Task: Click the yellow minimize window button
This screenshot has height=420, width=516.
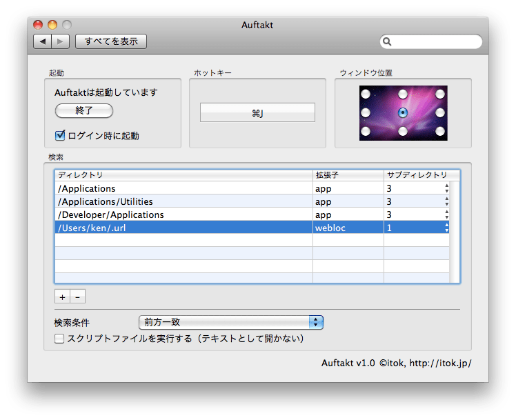Action: tap(52, 25)
